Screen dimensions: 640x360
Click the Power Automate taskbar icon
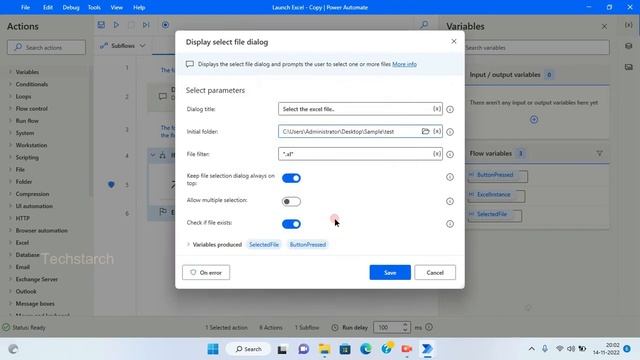pos(427,349)
